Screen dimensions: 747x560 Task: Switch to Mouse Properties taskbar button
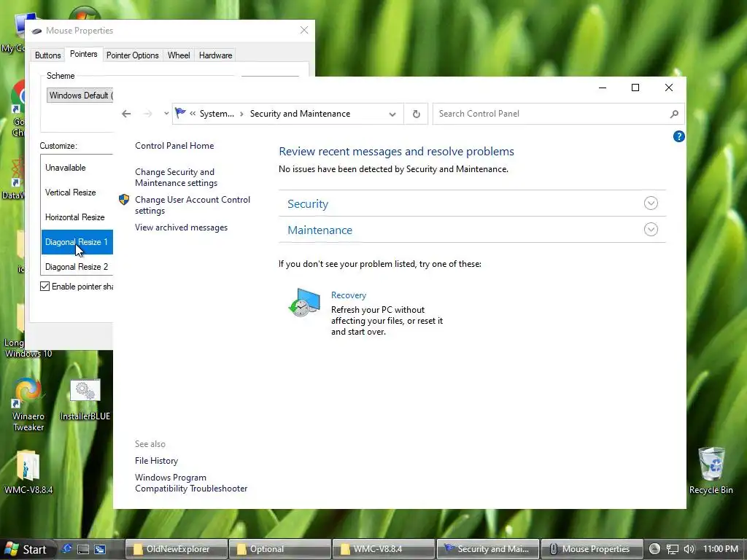tap(592, 549)
